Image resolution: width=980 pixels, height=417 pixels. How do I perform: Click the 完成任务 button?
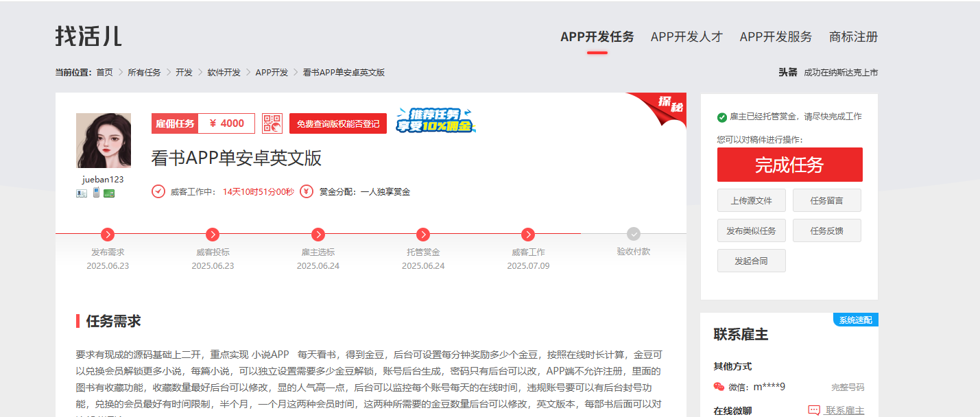(x=789, y=165)
